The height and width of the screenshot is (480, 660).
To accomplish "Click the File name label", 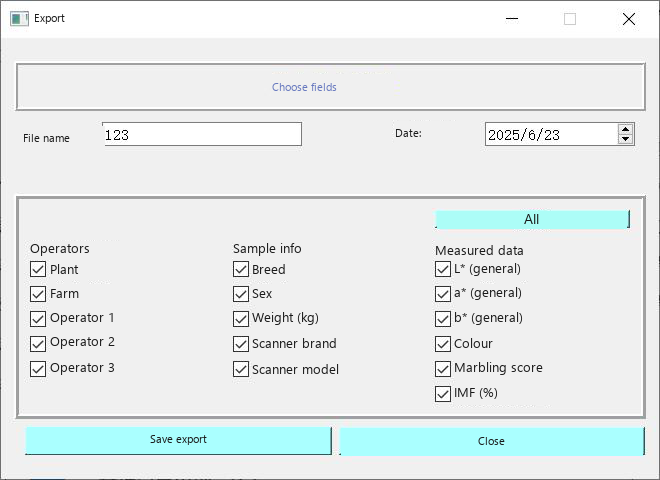I will 46,138.
